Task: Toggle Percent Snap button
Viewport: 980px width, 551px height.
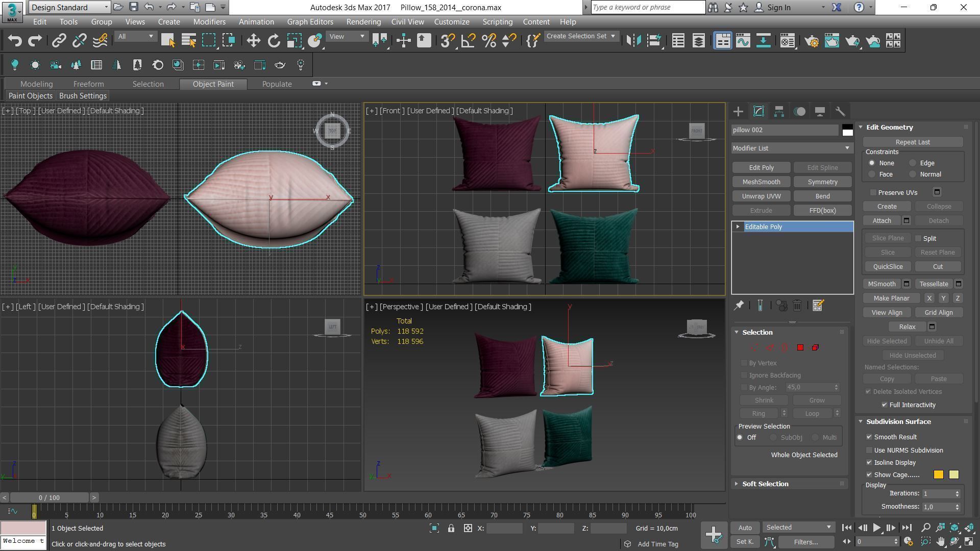Action: pos(489,41)
